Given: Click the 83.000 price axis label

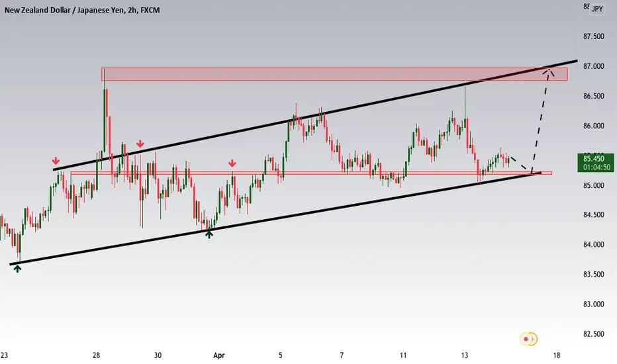Looking at the screenshot, I should tap(593, 304).
